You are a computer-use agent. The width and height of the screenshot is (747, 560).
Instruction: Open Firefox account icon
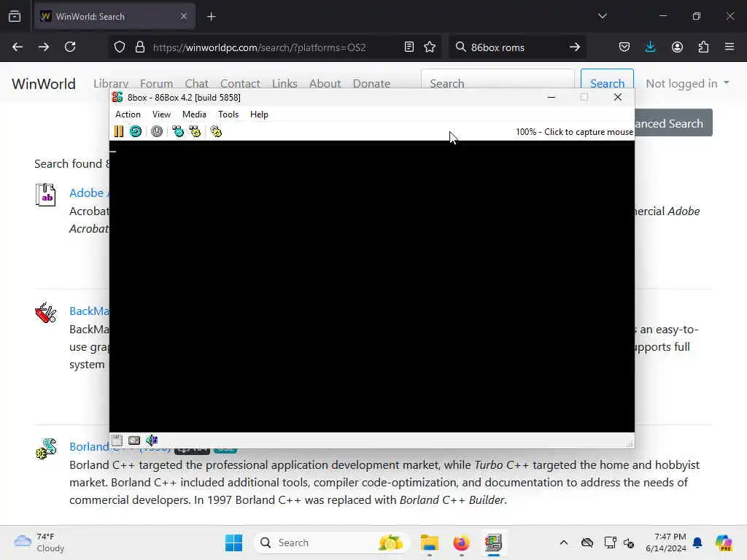coord(677,47)
